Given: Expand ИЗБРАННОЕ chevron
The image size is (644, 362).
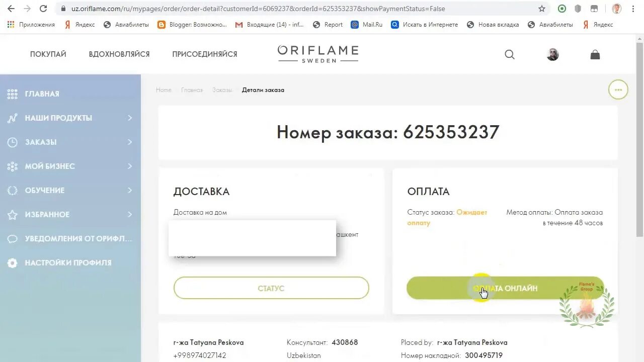Looking at the screenshot, I should (x=130, y=214).
